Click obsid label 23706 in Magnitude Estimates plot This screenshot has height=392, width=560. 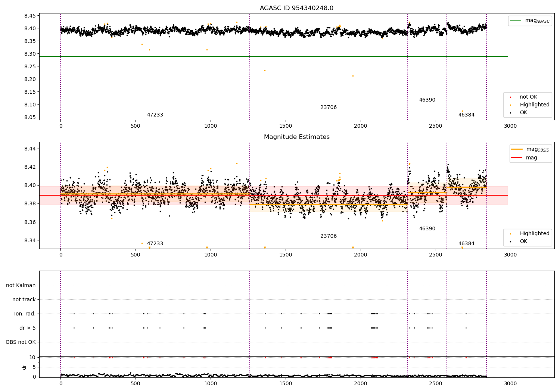[x=329, y=236]
